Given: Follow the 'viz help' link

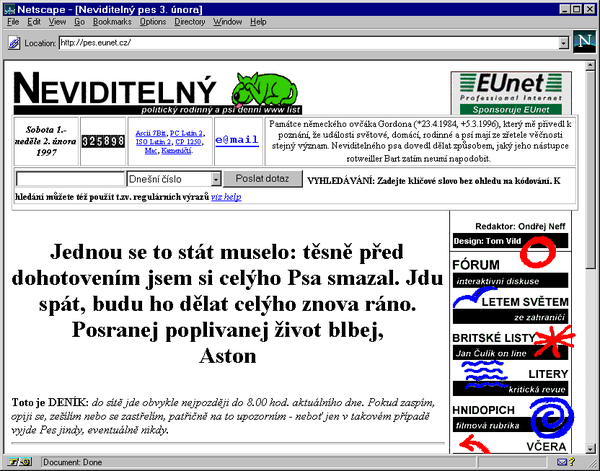Looking at the screenshot, I should (x=225, y=197).
